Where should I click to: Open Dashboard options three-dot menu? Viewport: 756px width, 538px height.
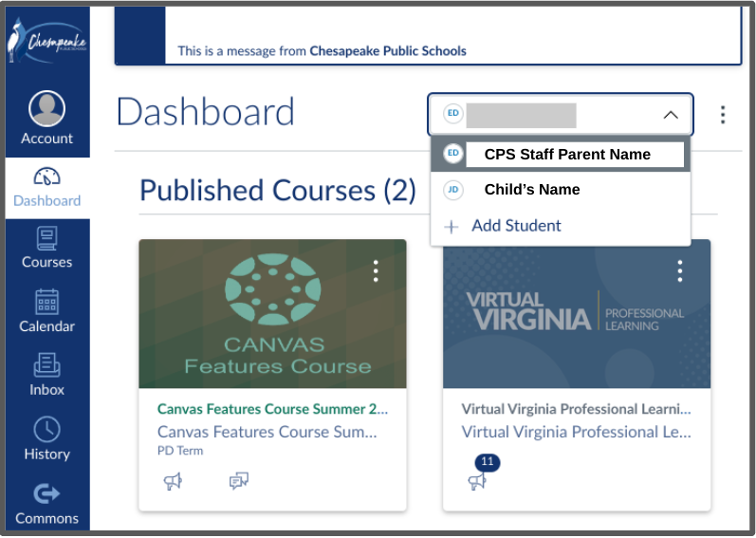(723, 115)
